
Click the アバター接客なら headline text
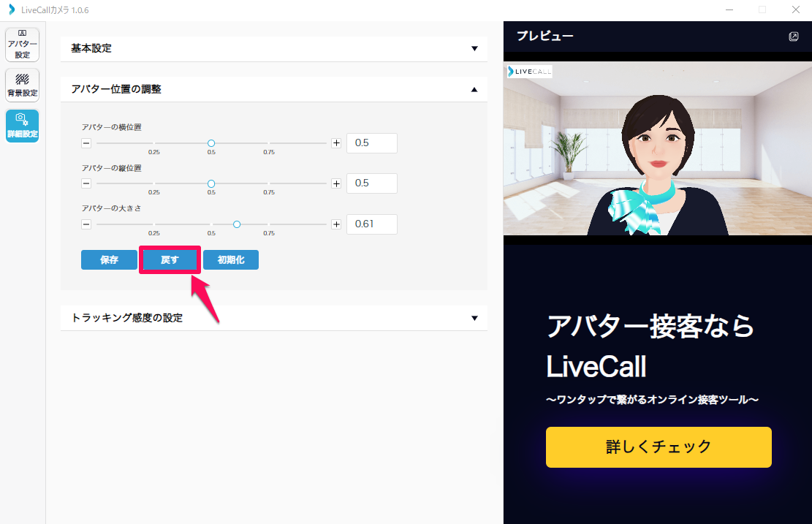650,327
